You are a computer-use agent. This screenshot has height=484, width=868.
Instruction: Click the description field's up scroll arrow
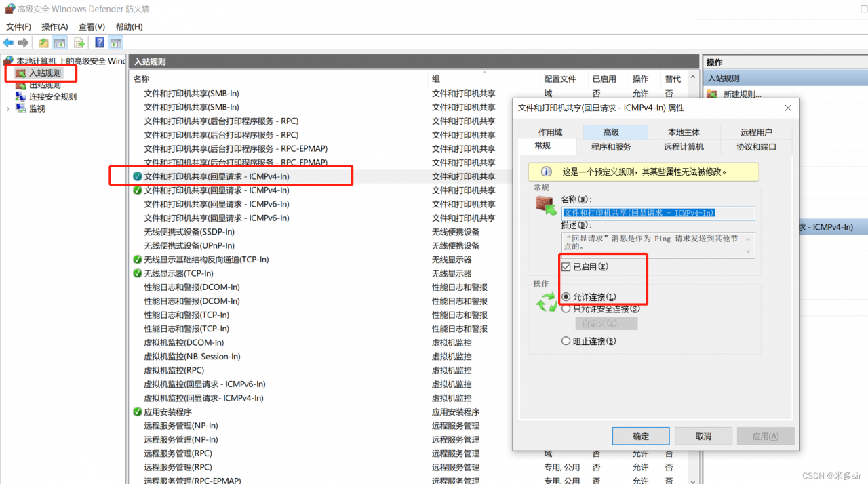[749, 239]
